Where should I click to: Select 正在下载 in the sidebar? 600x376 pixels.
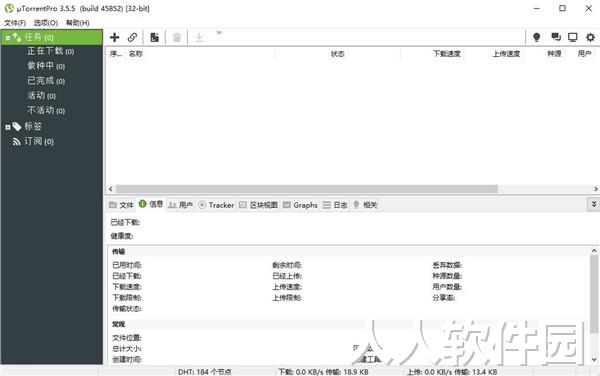[51, 51]
